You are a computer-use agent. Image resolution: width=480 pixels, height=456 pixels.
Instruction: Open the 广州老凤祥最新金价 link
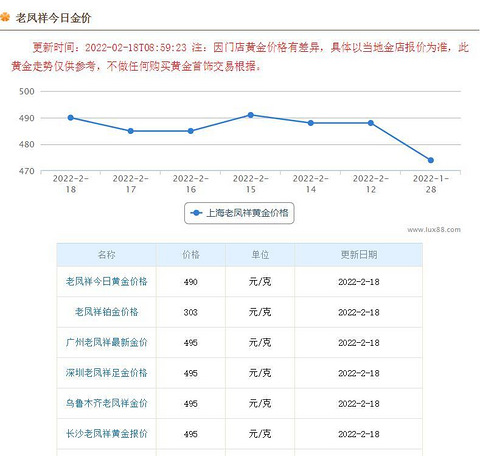(x=106, y=342)
